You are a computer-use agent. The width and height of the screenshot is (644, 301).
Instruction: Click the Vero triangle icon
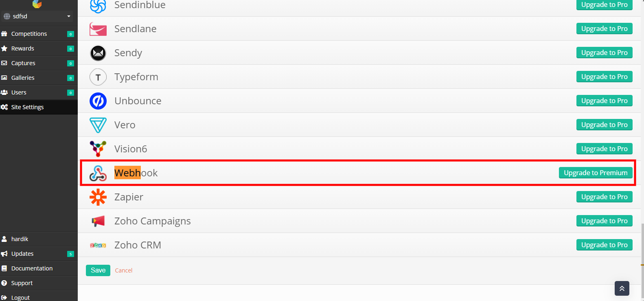coord(98,125)
